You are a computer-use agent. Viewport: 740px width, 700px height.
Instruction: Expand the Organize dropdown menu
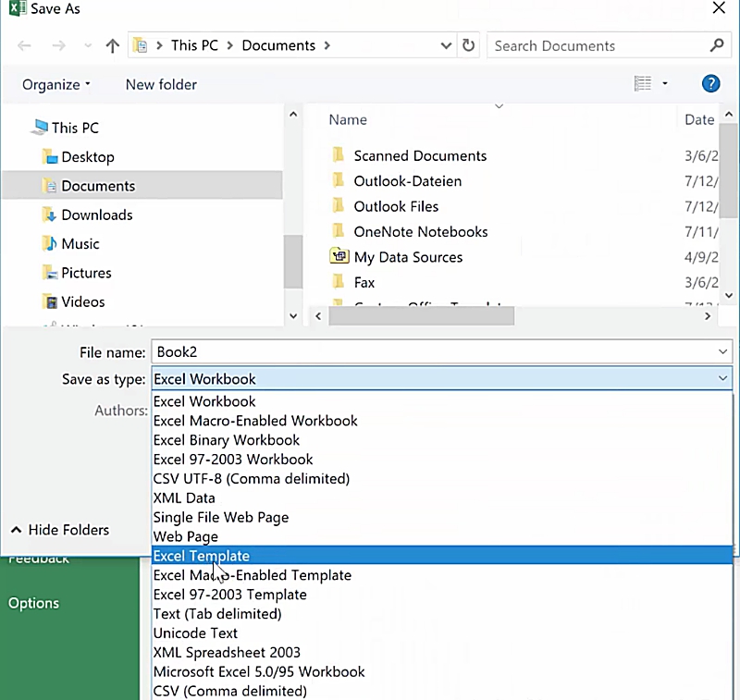click(56, 84)
